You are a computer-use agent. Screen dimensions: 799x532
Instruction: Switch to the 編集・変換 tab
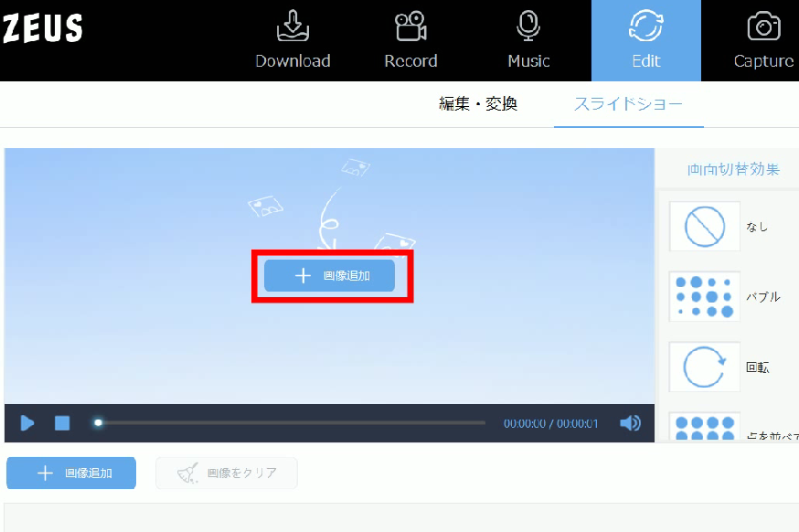tap(478, 104)
